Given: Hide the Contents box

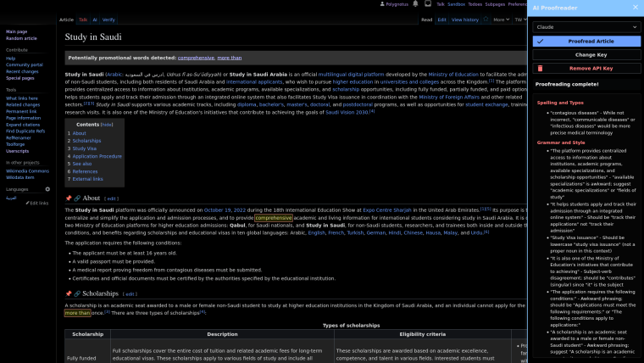Looking at the screenshot, I should click(x=107, y=125).
